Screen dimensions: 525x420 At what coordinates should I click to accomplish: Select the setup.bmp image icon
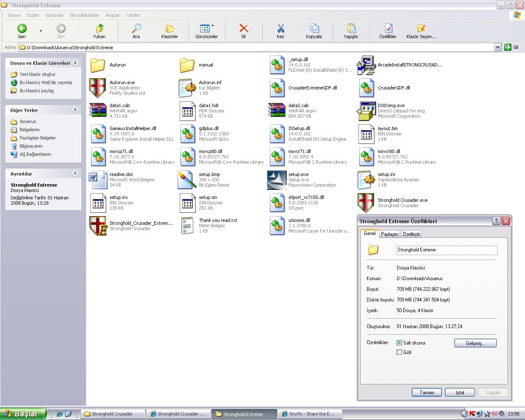point(187,180)
